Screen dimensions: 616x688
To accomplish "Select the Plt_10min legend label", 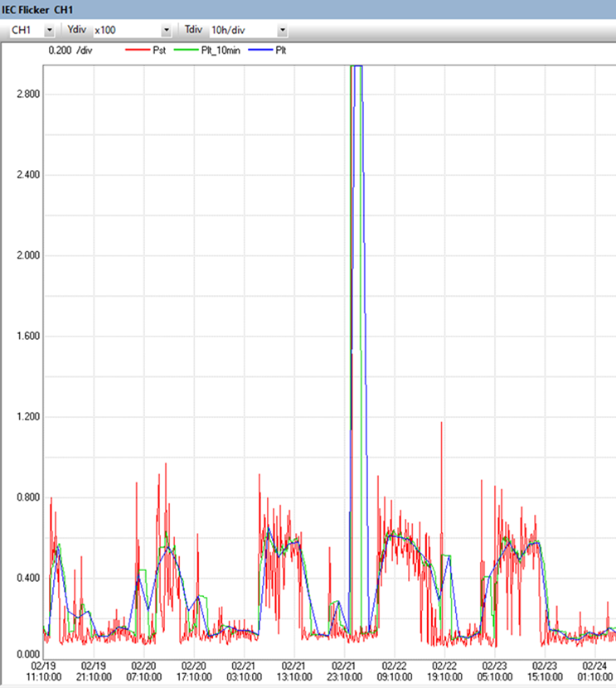I will click(219, 51).
